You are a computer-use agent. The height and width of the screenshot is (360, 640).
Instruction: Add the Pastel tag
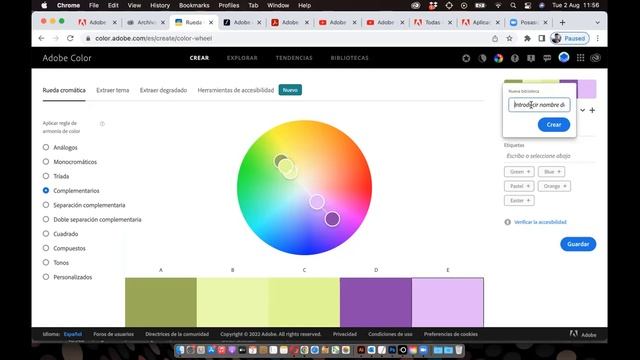519,186
